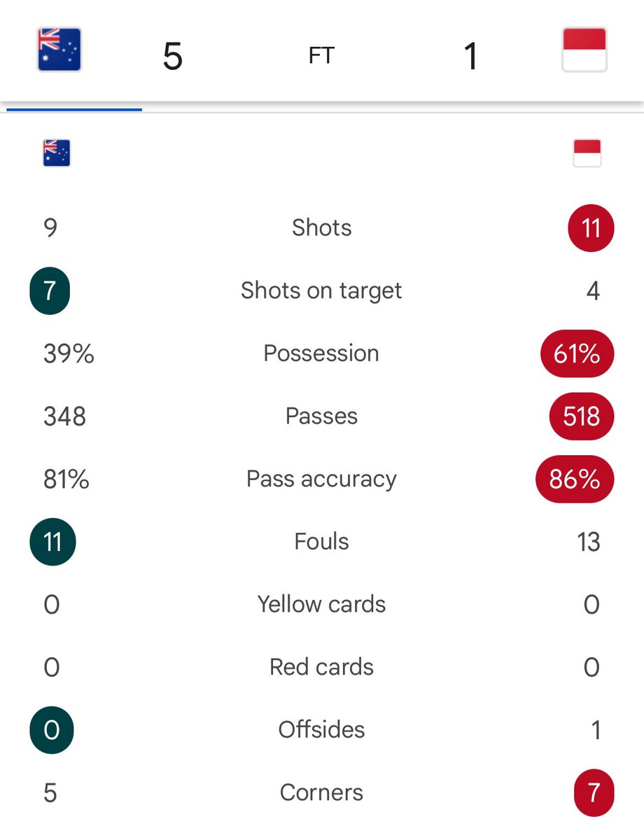Click the Indonesia score of 1
The height and width of the screenshot is (840, 644).
471,56
